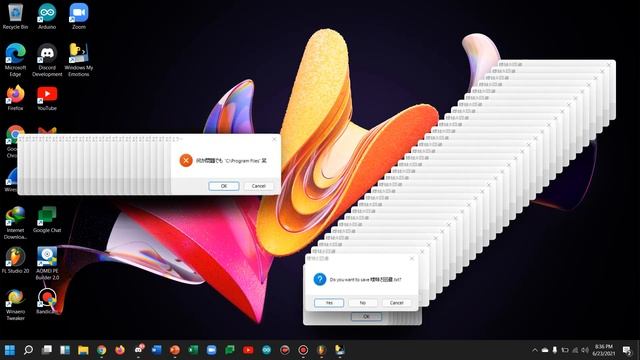Launch Arduino from the desktop shortcut
Screen dimensions: 640x360
pyautogui.click(x=47, y=16)
